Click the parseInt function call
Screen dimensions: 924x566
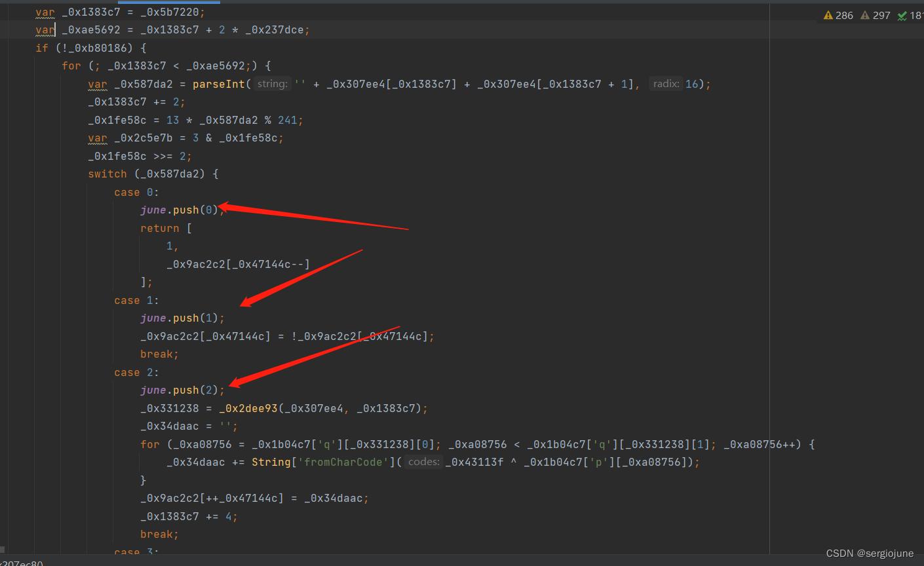[219, 84]
